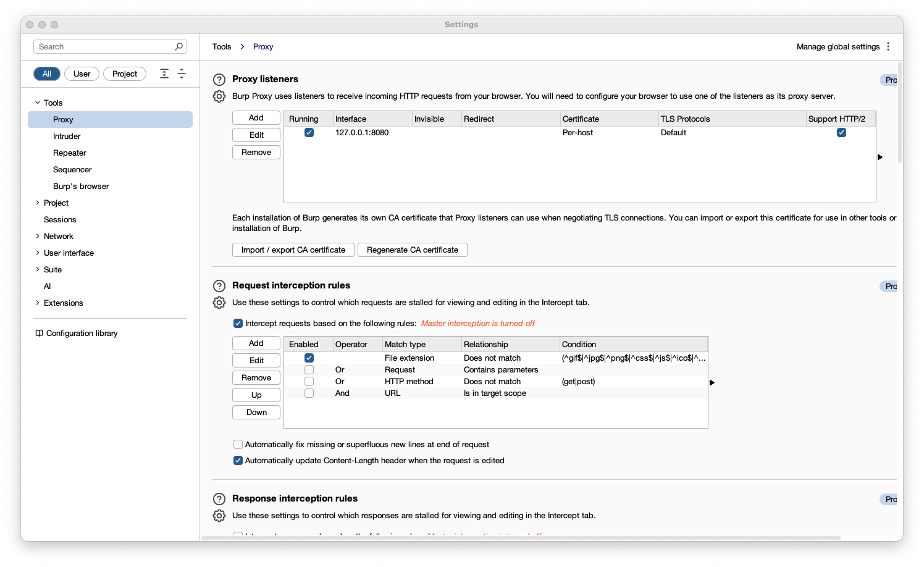The width and height of the screenshot is (924, 567).
Task: Click the search magnifier icon
Action: [178, 46]
